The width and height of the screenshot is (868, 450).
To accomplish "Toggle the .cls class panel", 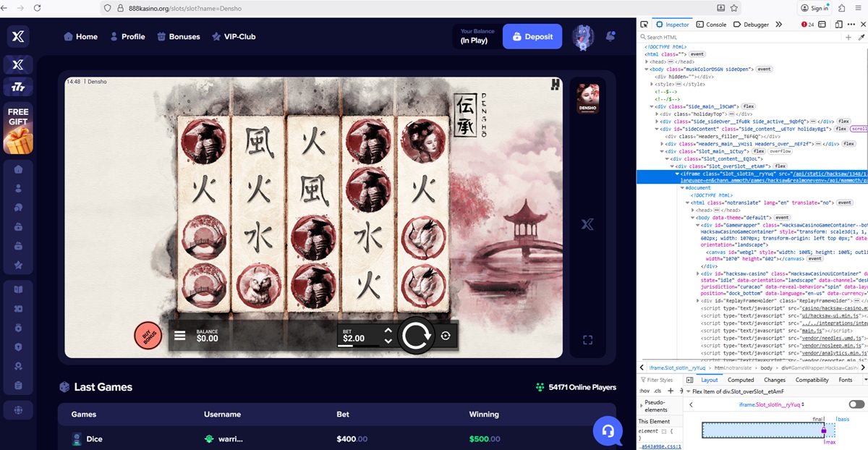I will 657,391.
